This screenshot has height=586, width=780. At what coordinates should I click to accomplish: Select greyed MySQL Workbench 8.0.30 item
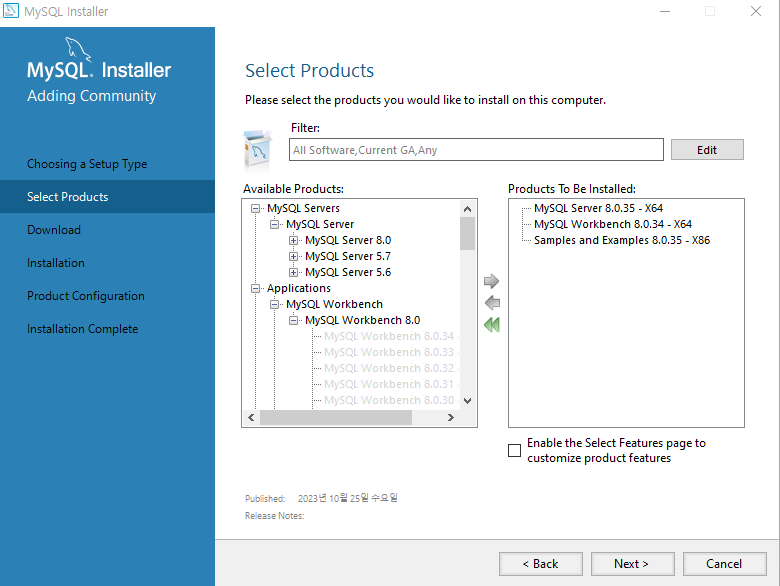[x=391, y=400]
